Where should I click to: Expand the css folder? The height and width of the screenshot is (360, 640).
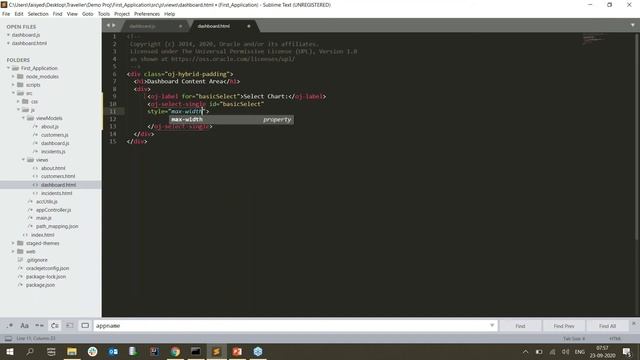18,101
